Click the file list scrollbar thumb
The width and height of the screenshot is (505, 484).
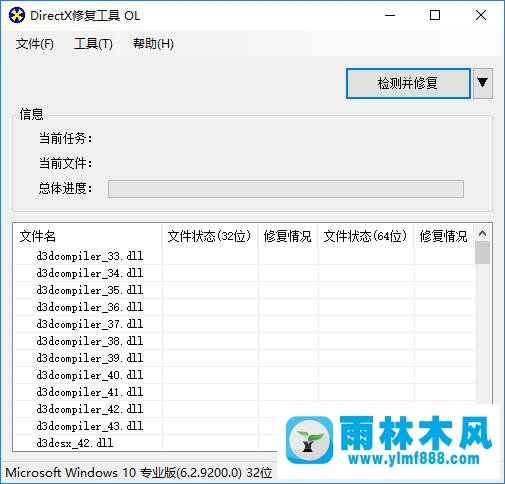pyautogui.click(x=482, y=253)
